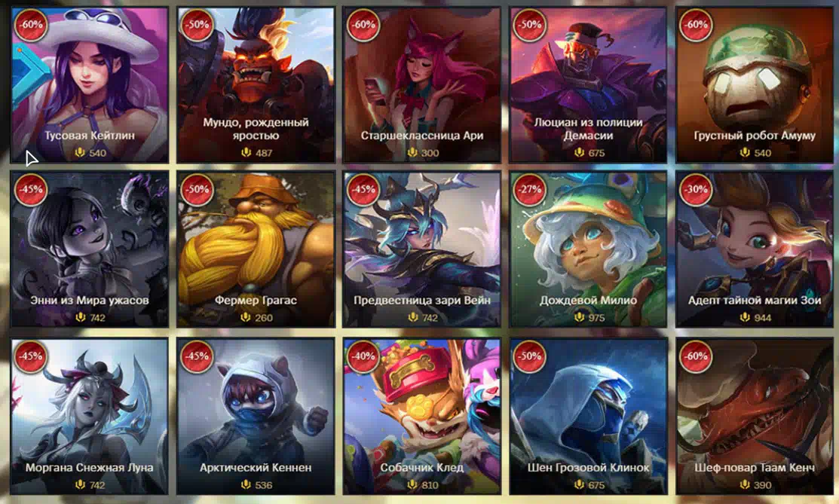This screenshot has height=504, width=839.
Task: Open the Энни из Мира ужасов skin
Action: coord(90,249)
